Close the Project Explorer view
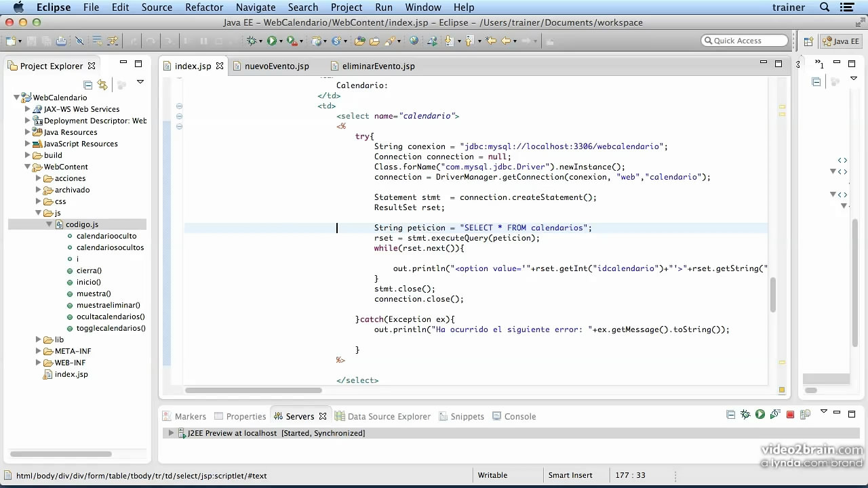The width and height of the screenshot is (868, 488). (92, 66)
